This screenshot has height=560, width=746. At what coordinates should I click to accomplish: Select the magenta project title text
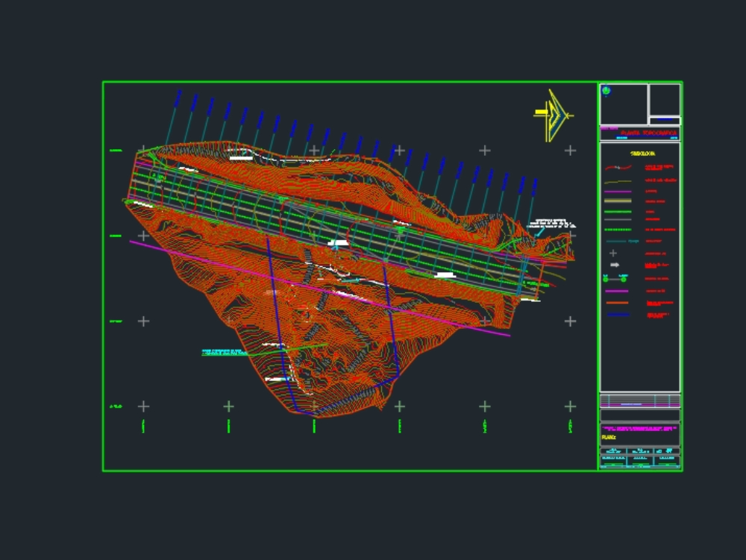tap(639, 428)
